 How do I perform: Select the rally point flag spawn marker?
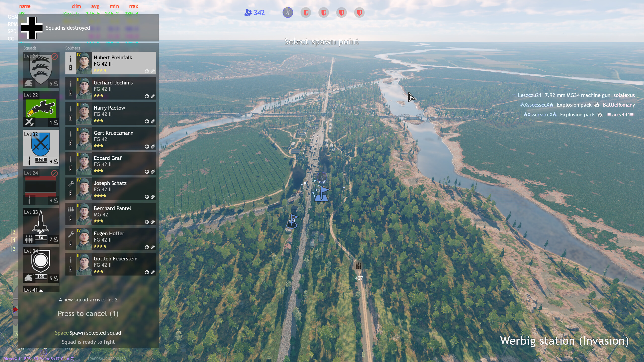tap(292, 221)
